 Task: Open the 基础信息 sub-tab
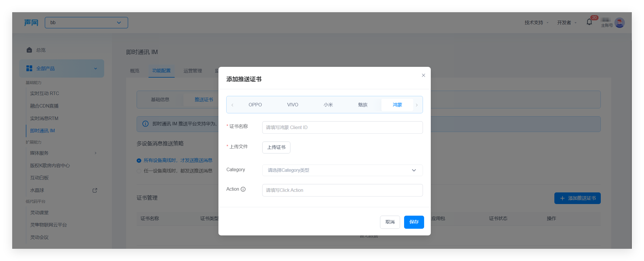pos(160,99)
